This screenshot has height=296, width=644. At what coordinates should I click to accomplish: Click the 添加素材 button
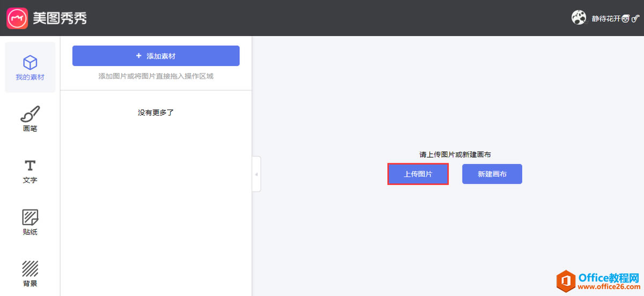156,56
